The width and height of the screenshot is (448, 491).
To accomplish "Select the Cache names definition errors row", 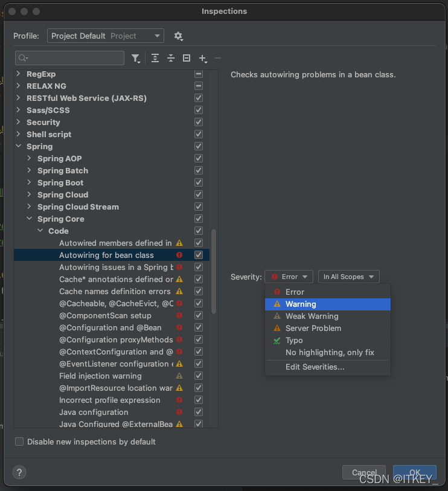I will (112, 291).
